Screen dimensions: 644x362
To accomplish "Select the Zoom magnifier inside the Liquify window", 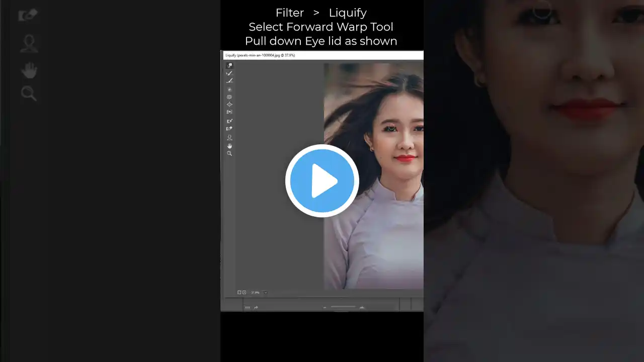I will pyautogui.click(x=229, y=153).
